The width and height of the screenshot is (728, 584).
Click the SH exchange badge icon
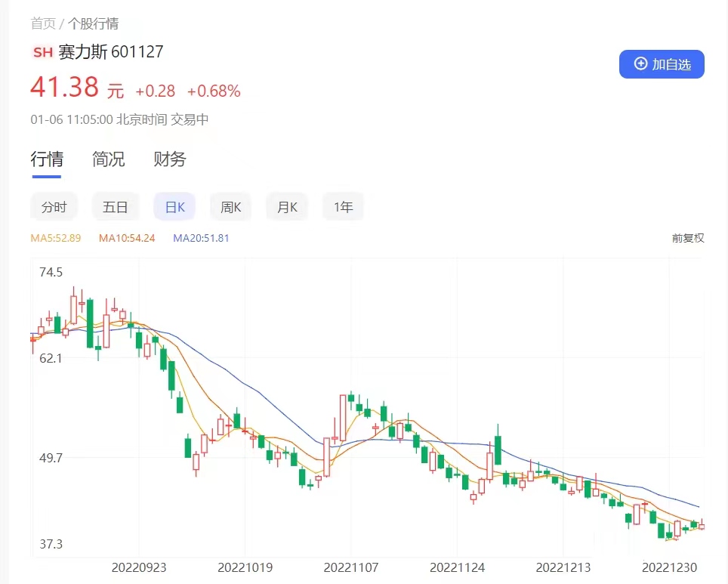coord(43,52)
